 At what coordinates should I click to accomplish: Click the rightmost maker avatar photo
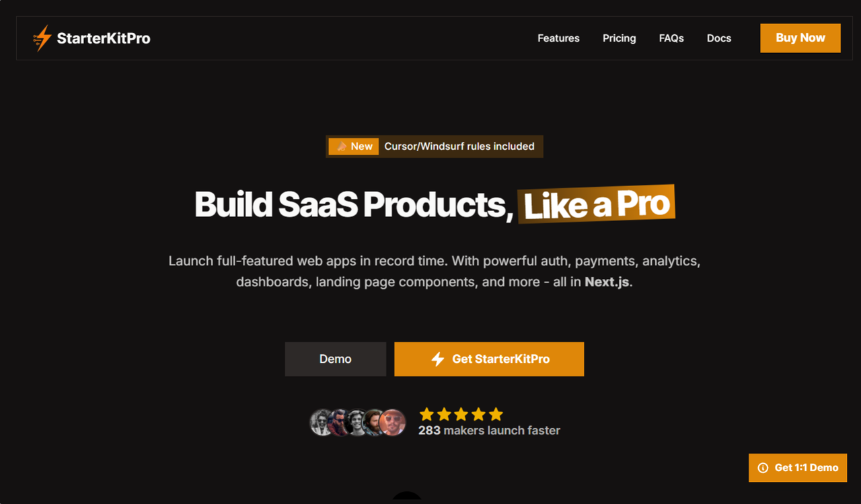392,422
